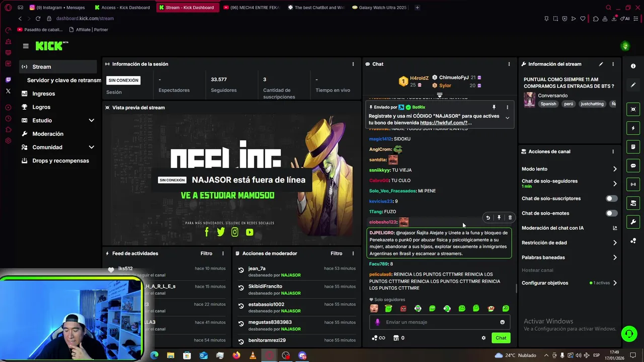644x362 pixels.
Task: Click the justchatting stream tag
Action: point(592,104)
